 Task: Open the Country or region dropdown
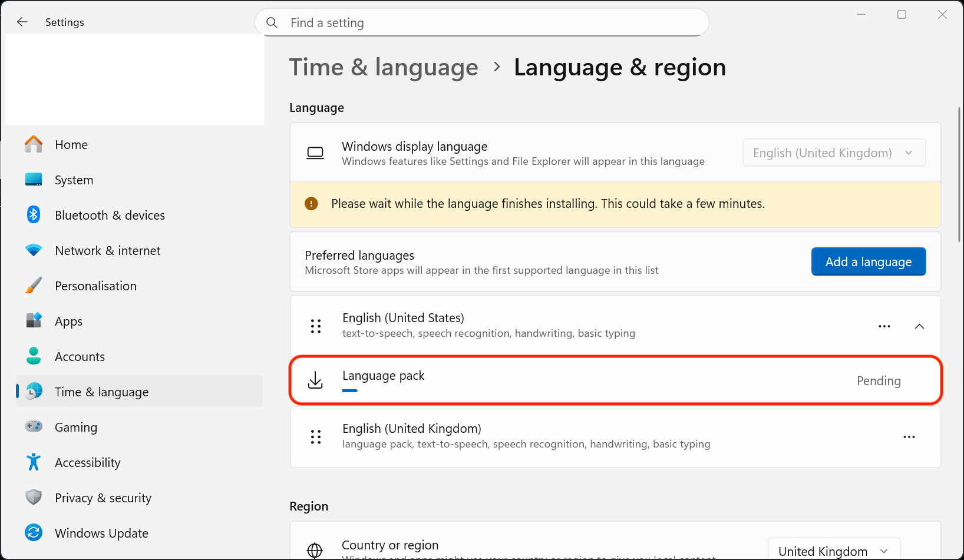pyautogui.click(x=833, y=550)
